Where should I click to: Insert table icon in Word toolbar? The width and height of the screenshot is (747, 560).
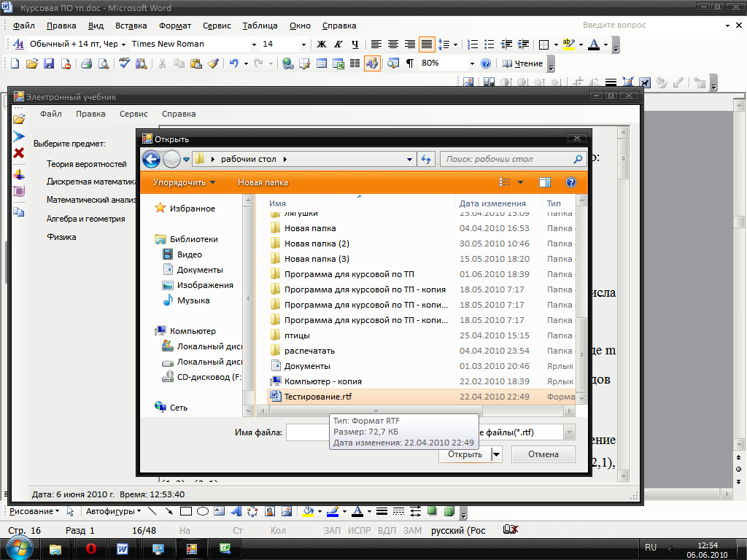(x=322, y=63)
